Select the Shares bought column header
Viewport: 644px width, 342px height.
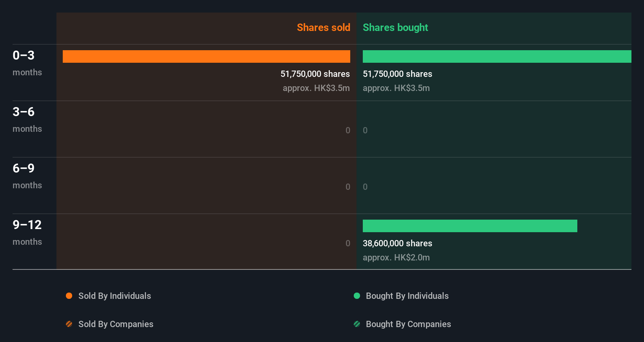[x=395, y=27]
